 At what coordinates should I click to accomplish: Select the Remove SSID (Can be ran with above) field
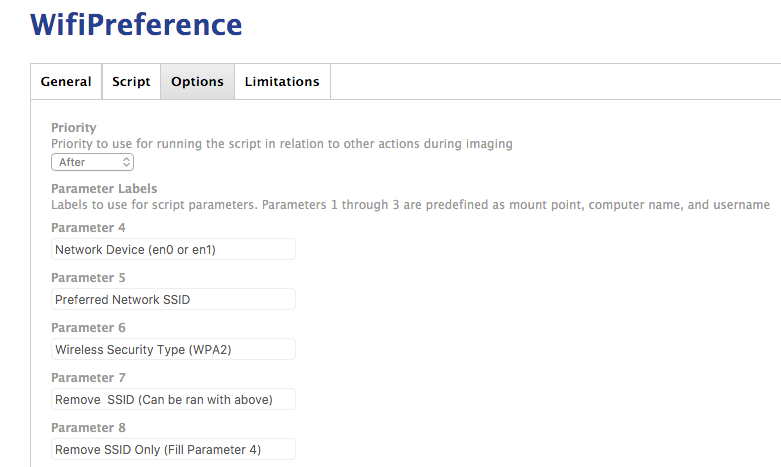click(x=173, y=399)
